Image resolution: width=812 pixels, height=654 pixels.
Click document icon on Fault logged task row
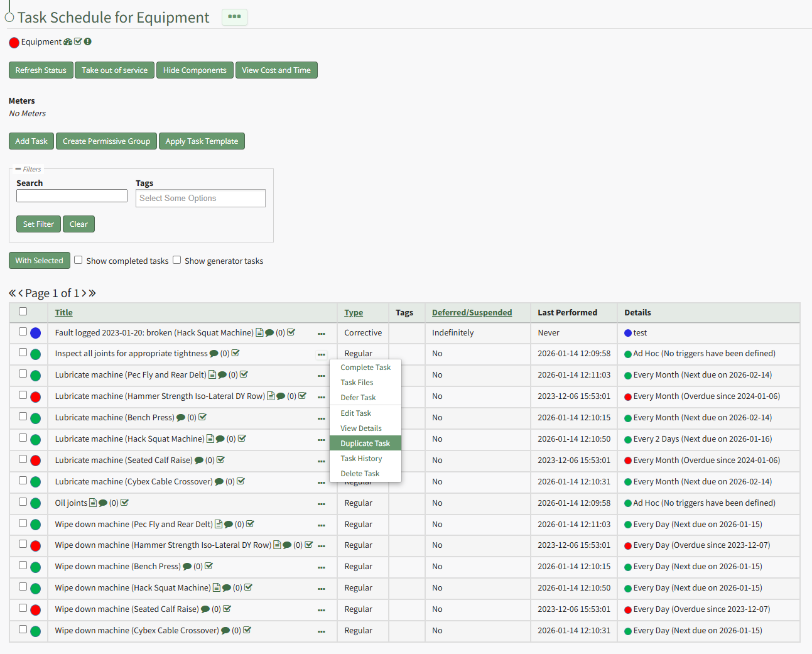(259, 333)
